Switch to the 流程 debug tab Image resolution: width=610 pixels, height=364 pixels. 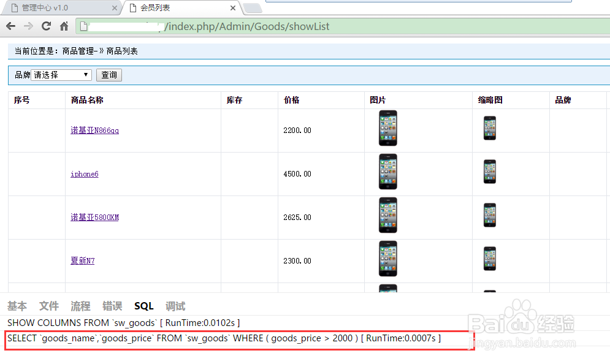coord(80,306)
